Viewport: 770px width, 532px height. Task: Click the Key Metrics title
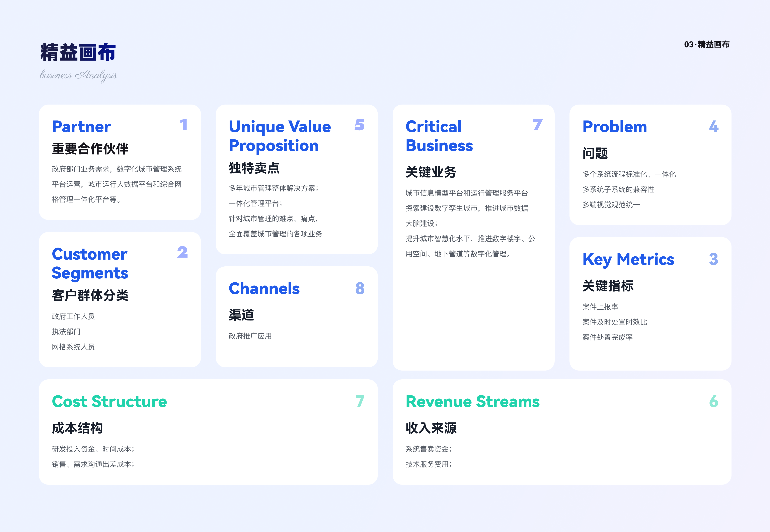[628, 259]
